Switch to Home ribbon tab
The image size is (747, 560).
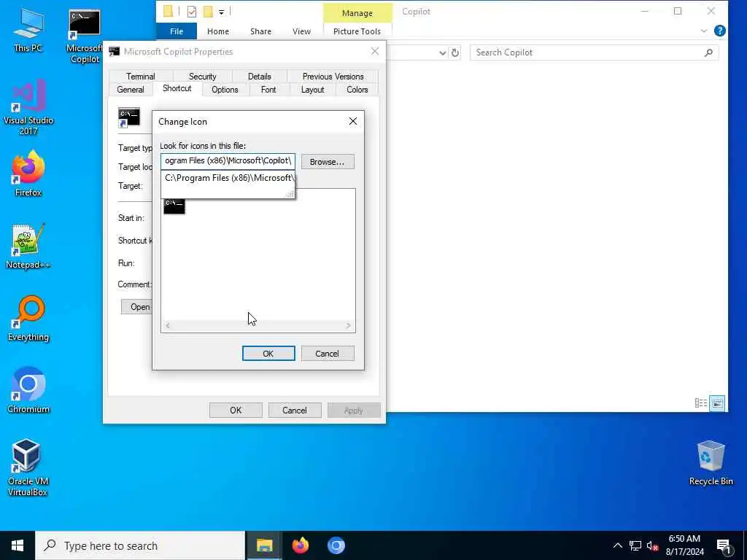click(218, 31)
